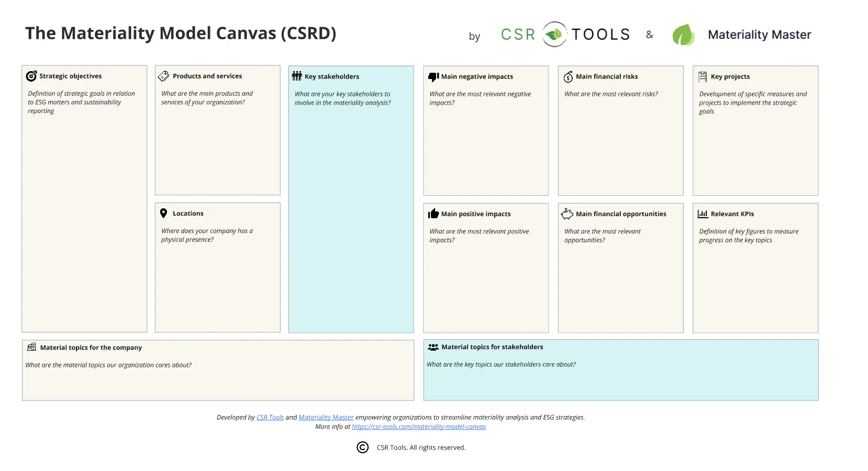This screenshot has width=868, height=471.
Task: Click the Main financial risks money bag icon
Action: pos(568,77)
